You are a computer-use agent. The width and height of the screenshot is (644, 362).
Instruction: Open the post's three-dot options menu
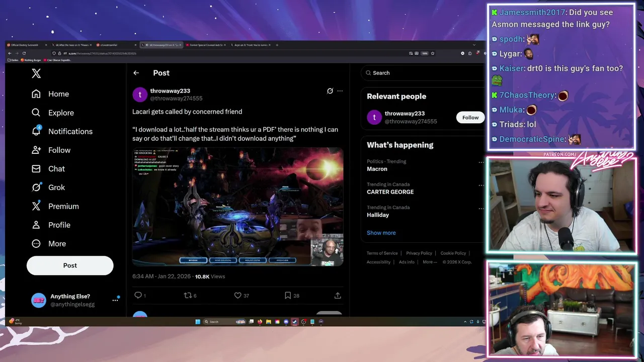click(340, 91)
